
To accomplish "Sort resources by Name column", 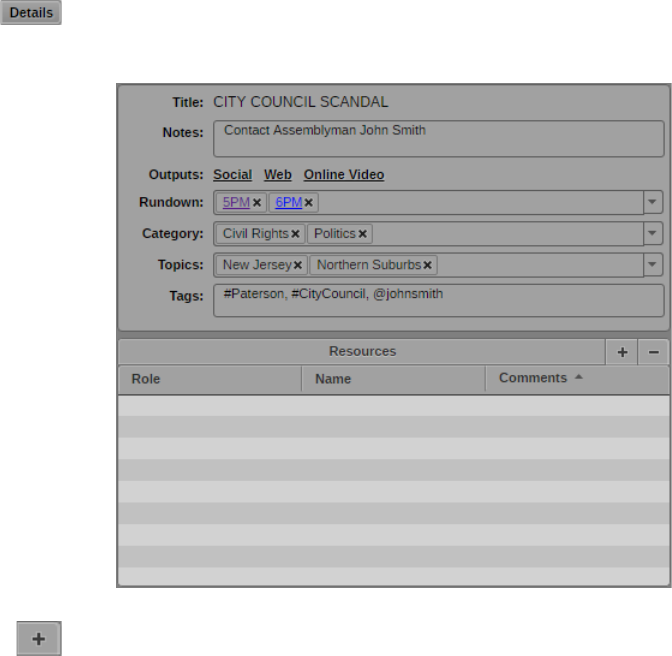I will click(x=393, y=379).
